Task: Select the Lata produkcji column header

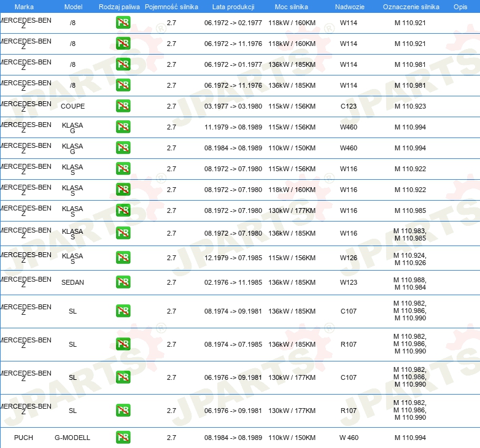Action: [x=233, y=6]
